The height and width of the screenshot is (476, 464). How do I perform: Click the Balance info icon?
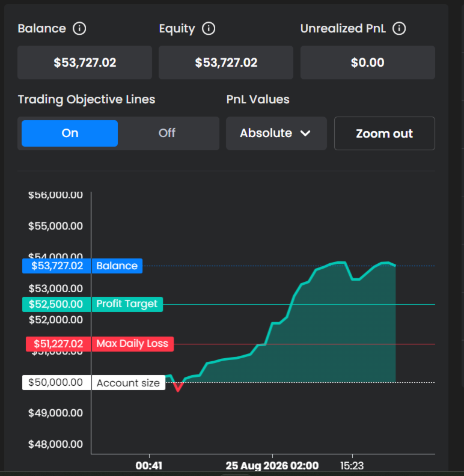point(79,28)
